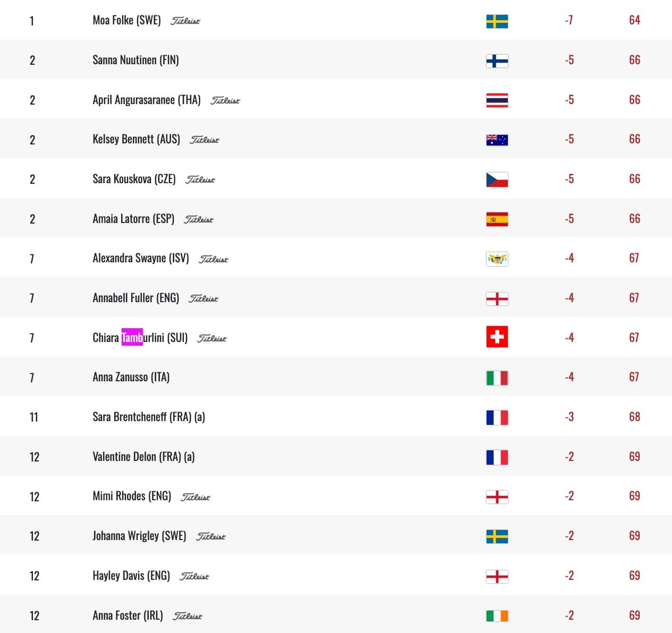Screen dimensions: 672x633
Task: Open Anna Zanusso (ITA) player link
Action: (x=131, y=377)
